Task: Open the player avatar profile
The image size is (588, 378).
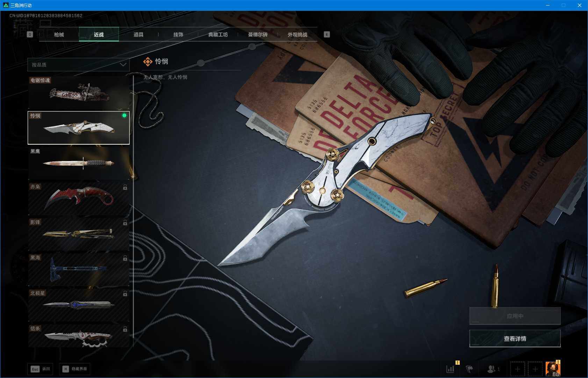Action: [x=553, y=369]
